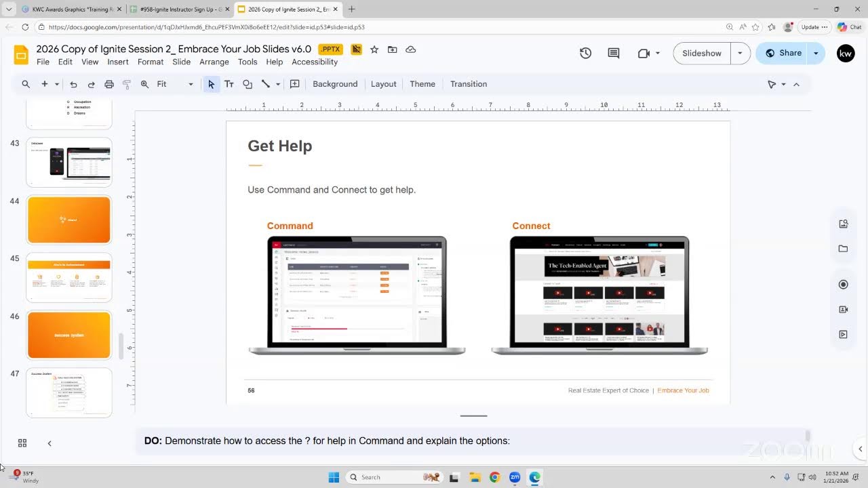Open the Theme panel
868x488 pixels.
click(422, 84)
